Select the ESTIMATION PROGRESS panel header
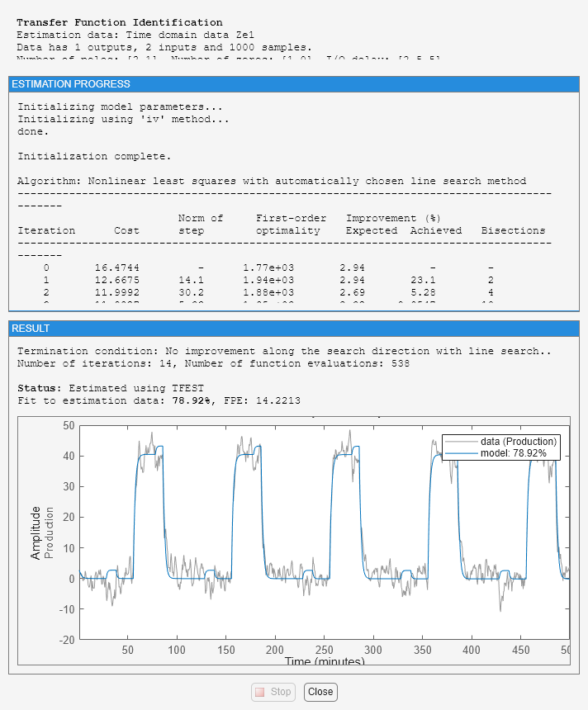Image resolution: width=588 pixels, height=710 pixels. [x=293, y=84]
